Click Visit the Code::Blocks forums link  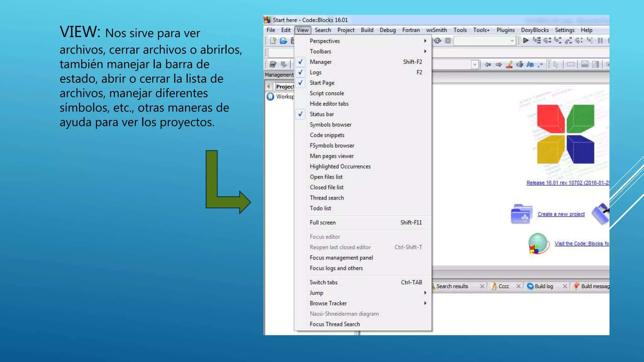(x=582, y=244)
